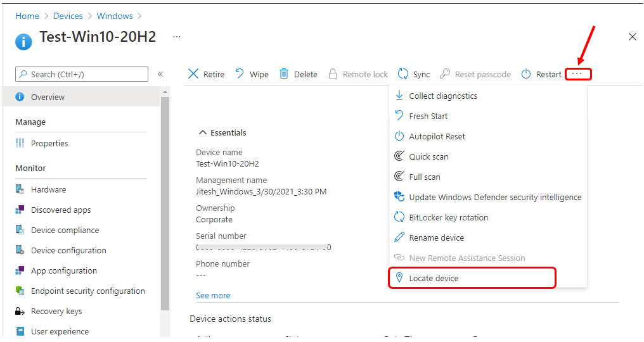Click the Restart button label
The image size is (644, 342).
point(549,74)
